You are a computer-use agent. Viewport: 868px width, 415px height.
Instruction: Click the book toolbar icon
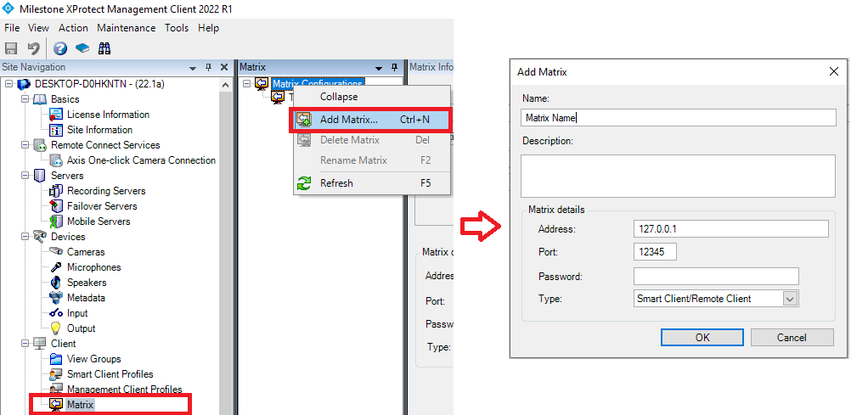(82, 48)
